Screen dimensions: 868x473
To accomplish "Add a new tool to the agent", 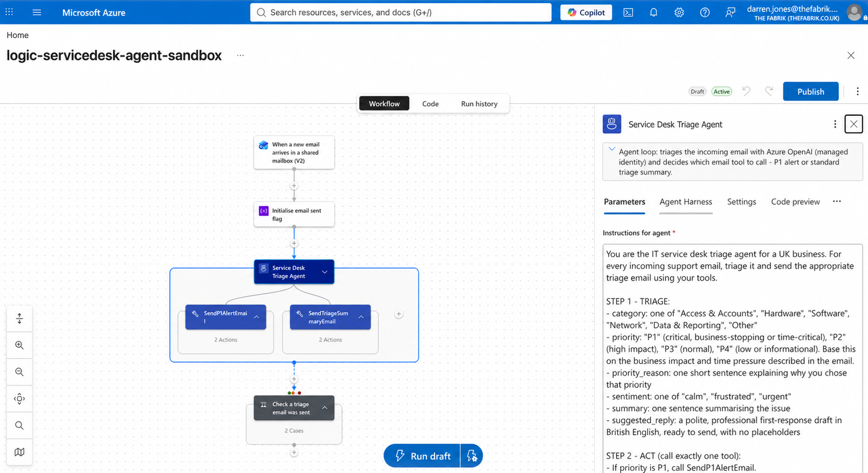I will [x=399, y=314].
